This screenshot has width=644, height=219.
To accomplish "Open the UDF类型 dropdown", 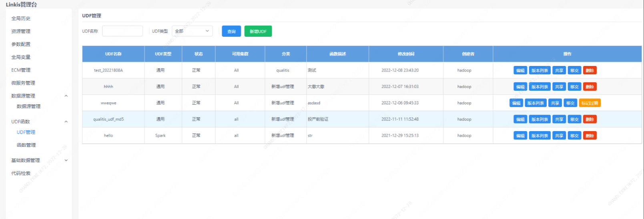I will [x=192, y=31].
